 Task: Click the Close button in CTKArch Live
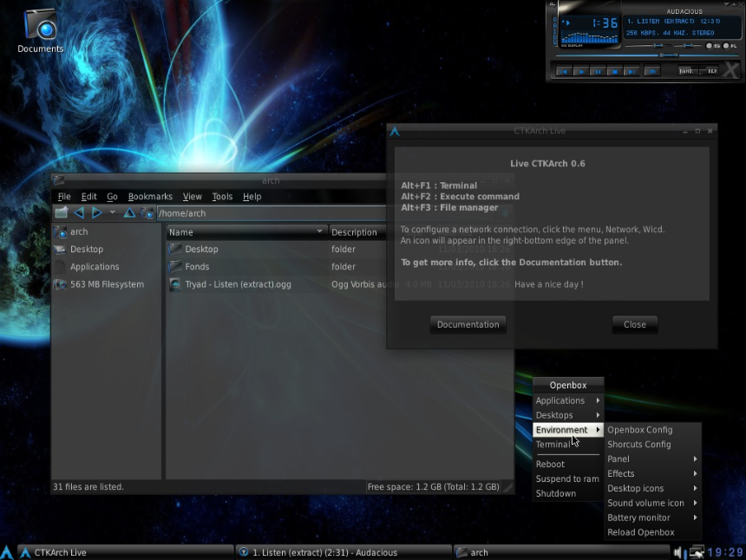pos(635,325)
